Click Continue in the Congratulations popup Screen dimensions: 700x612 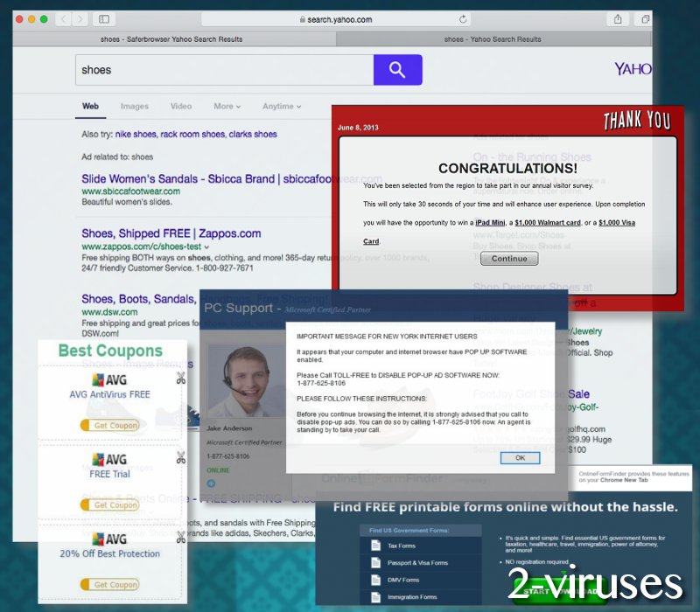pyautogui.click(x=508, y=258)
